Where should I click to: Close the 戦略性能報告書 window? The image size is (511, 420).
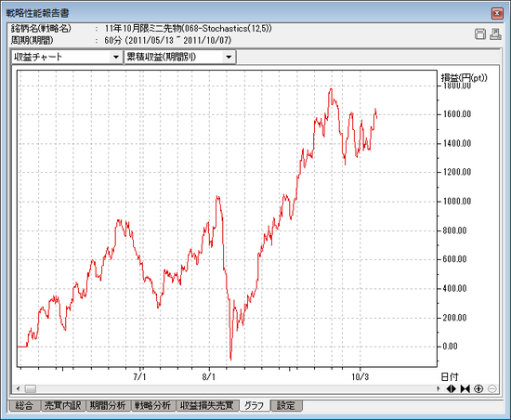point(497,13)
